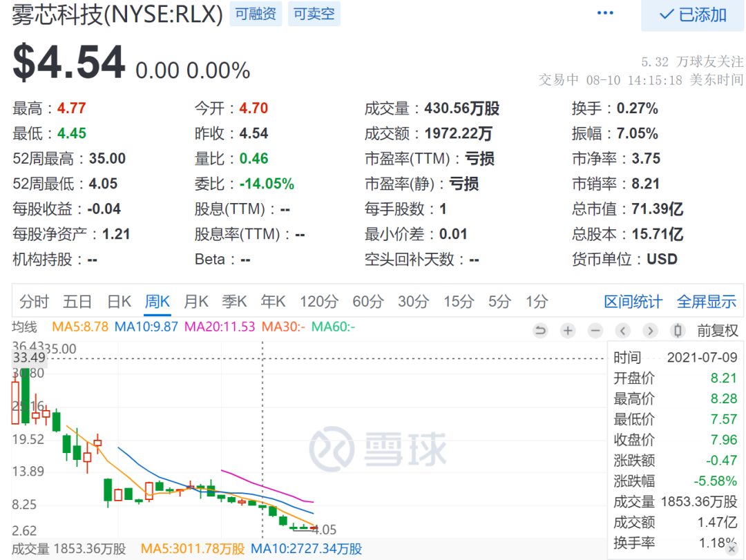Open the three-dots more options menu

(x=605, y=13)
